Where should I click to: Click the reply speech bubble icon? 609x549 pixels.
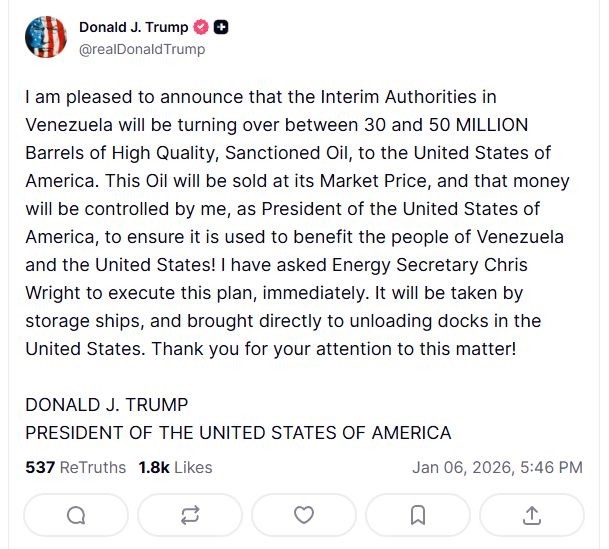click(x=76, y=514)
